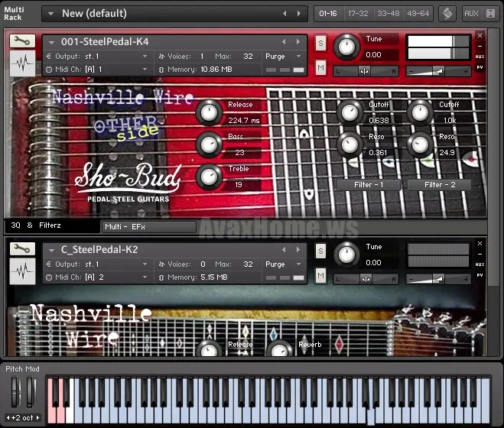The image size is (504, 428).
Task: Go to previous multi preset with left arrow
Action: tap(285, 14)
